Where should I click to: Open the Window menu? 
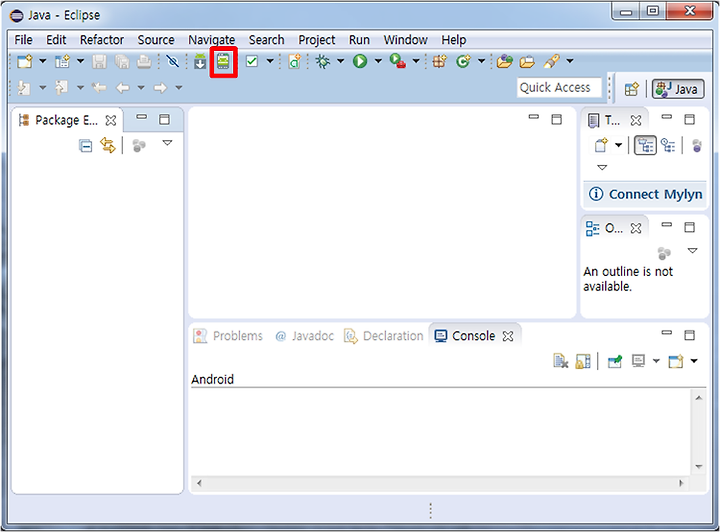(x=405, y=40)
